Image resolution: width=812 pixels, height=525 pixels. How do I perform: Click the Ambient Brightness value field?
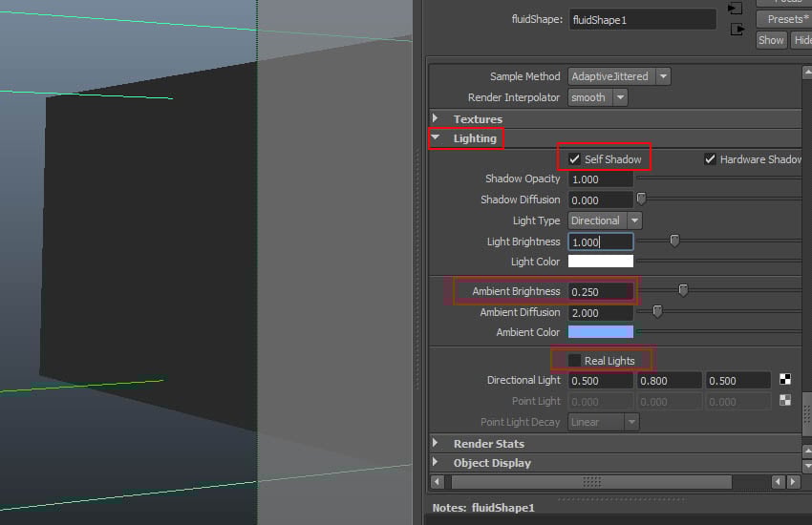click(x=601, y=292)
